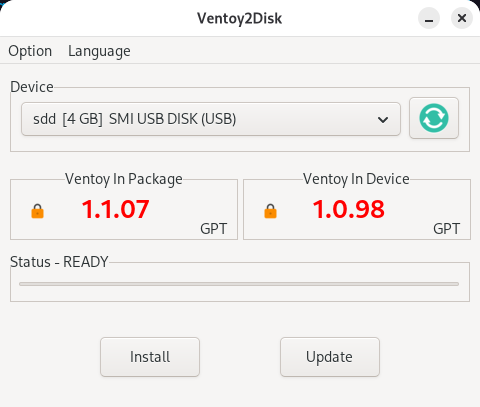
Task: Click the orange lock icon in Ventoy In Package
Action: [x=38, y=211]
